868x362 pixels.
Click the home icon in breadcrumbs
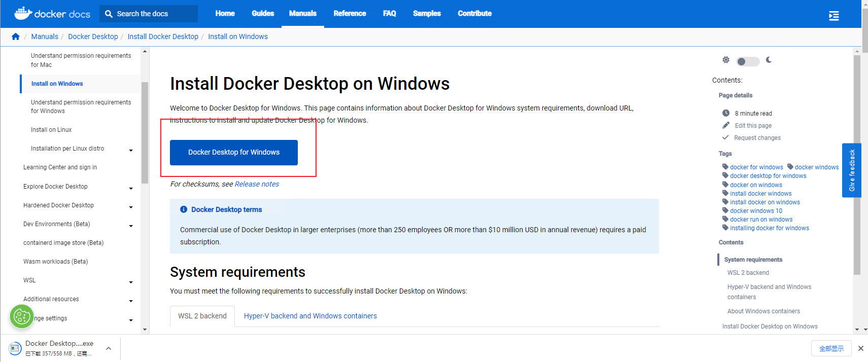coord(16,37)
